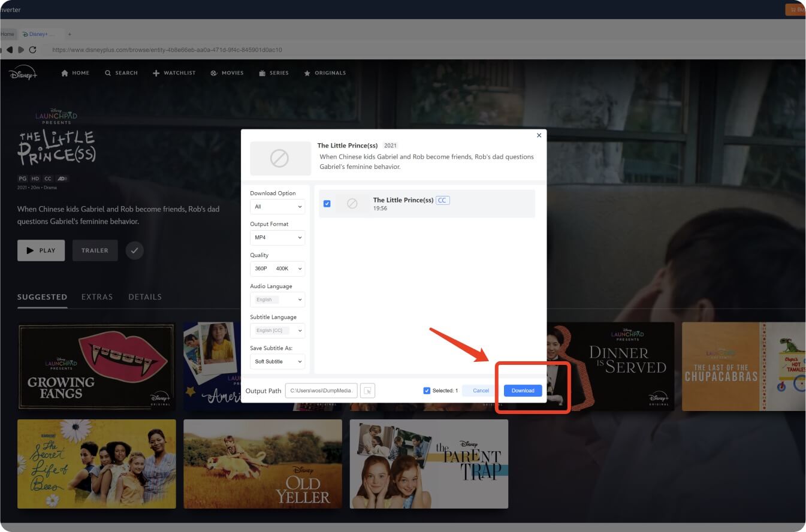
Task: Click the HD badge
Action: click(x=35, y=179)
